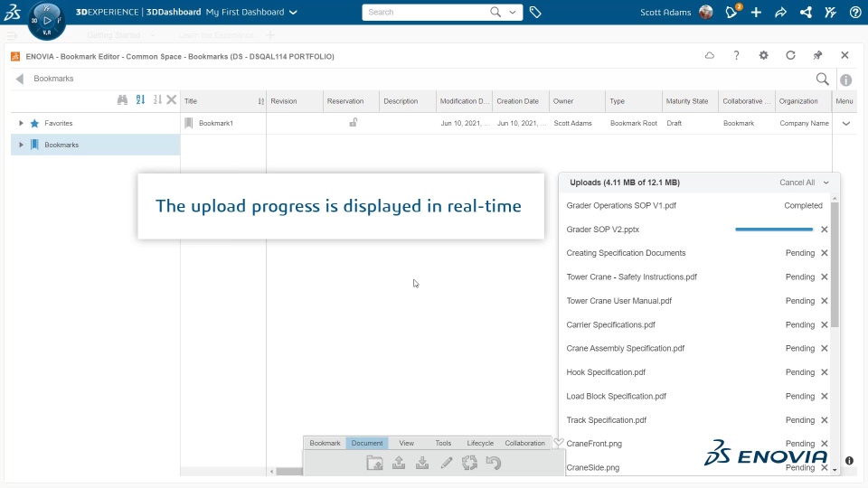The height and width of the screenshot is (488, 868).
Task: Open notifications bell icon
Action: 731,12
